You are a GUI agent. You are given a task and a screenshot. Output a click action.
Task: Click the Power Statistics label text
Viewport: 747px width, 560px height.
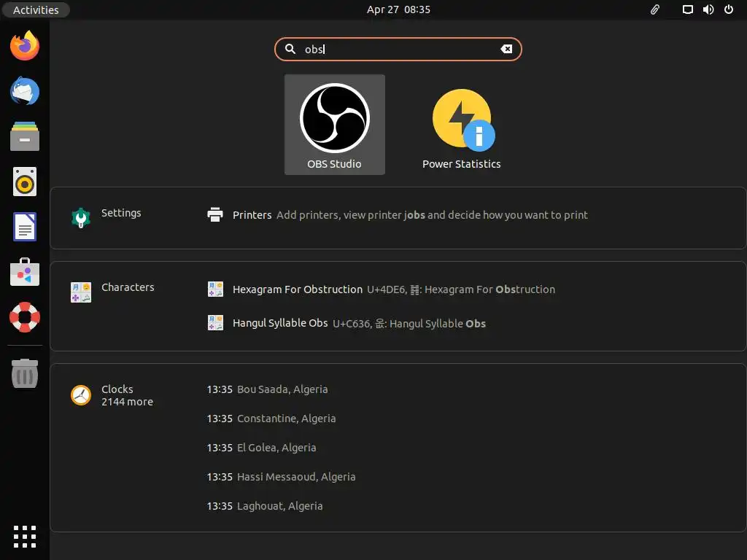click(x=461, y=164)
